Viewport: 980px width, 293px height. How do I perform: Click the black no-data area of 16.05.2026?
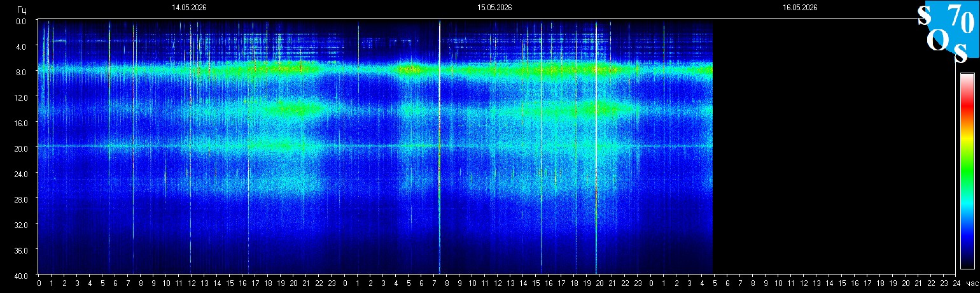(834, 146)
